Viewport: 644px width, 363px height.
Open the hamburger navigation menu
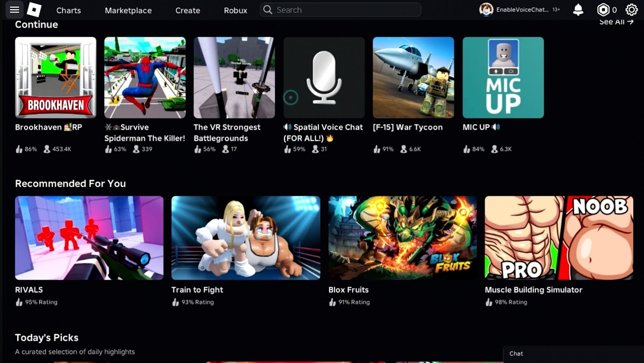click(14, 10)
